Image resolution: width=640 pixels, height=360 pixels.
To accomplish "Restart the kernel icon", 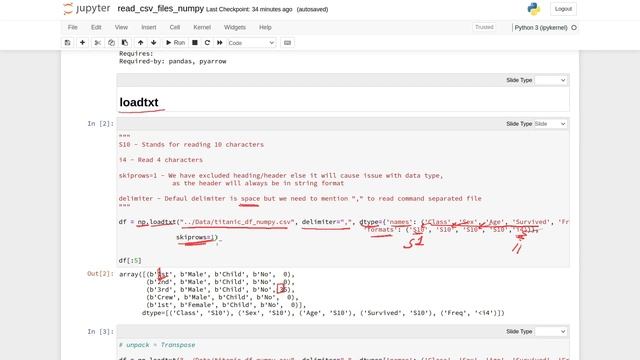I will pyautogui.click(x=207, y=43).
